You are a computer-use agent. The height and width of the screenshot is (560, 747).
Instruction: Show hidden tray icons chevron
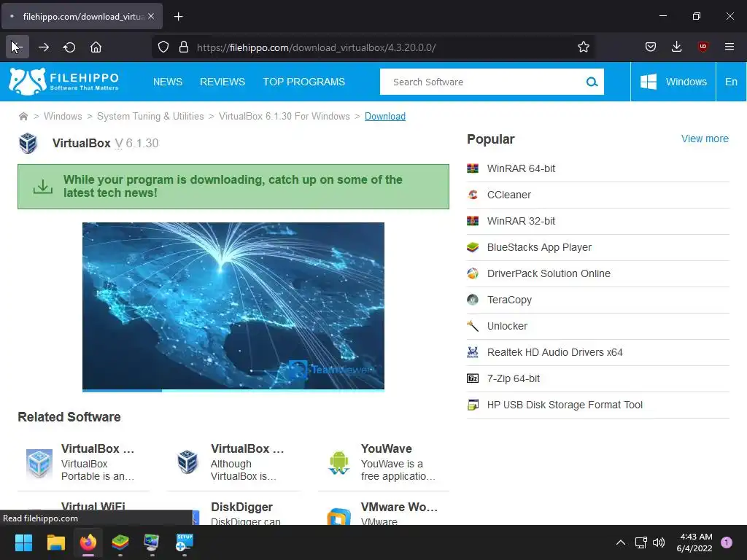click(x=620, y=542)
